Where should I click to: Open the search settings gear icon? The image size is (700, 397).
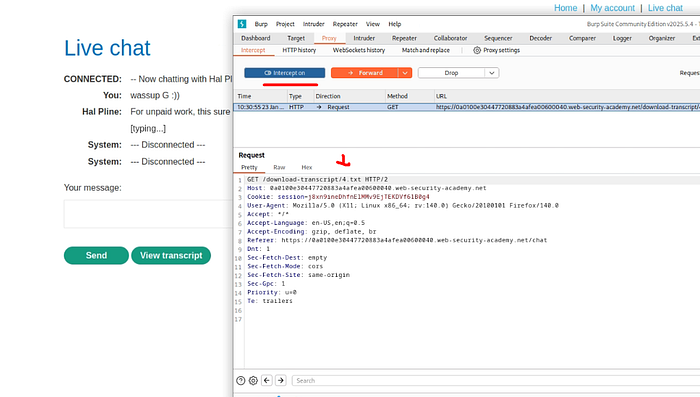(253, 380)
